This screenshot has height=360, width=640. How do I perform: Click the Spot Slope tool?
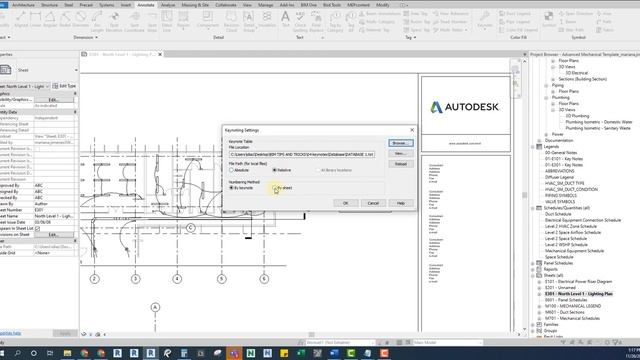tap(152, 21)
